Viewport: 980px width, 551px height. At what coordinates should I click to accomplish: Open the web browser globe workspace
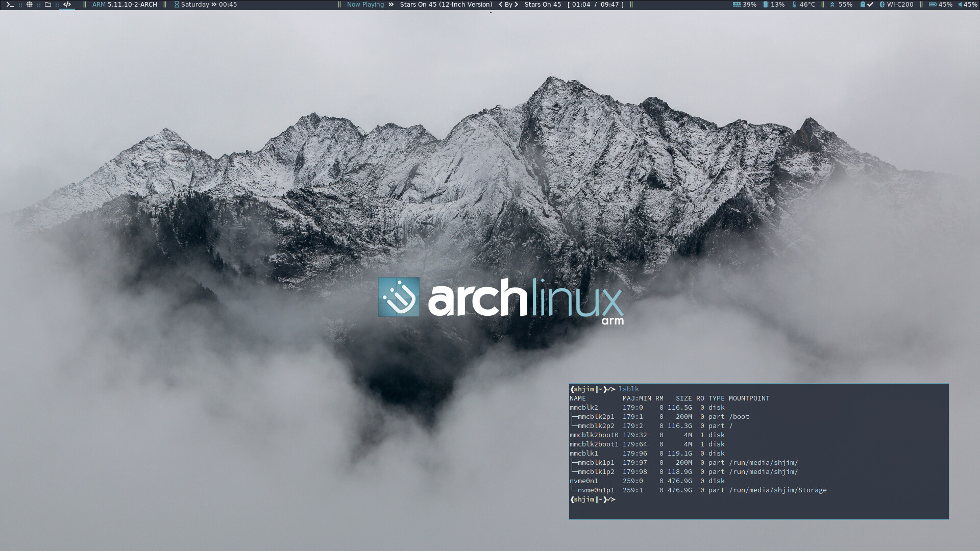click(29, 5)
